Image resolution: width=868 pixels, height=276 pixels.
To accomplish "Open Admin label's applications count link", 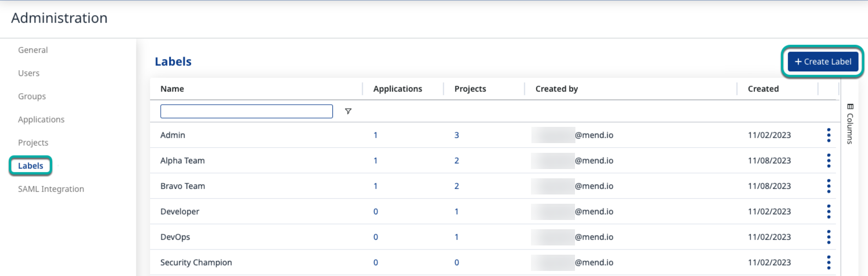I will 375,135.
